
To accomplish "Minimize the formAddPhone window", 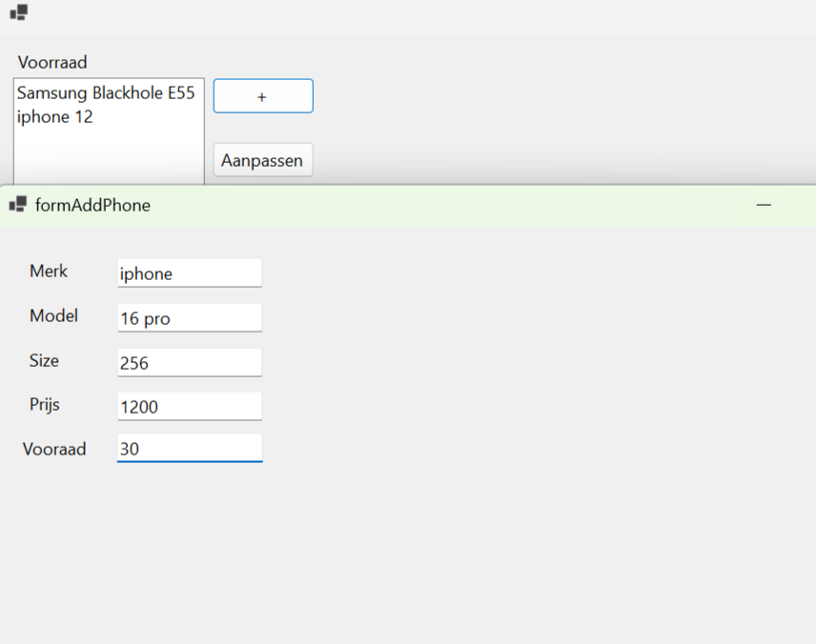I will (764, 205).
